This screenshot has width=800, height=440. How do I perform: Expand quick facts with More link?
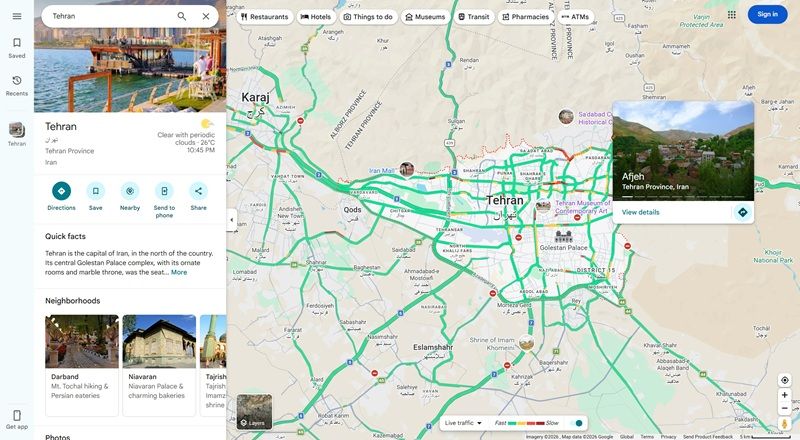(x=179, y=272)
